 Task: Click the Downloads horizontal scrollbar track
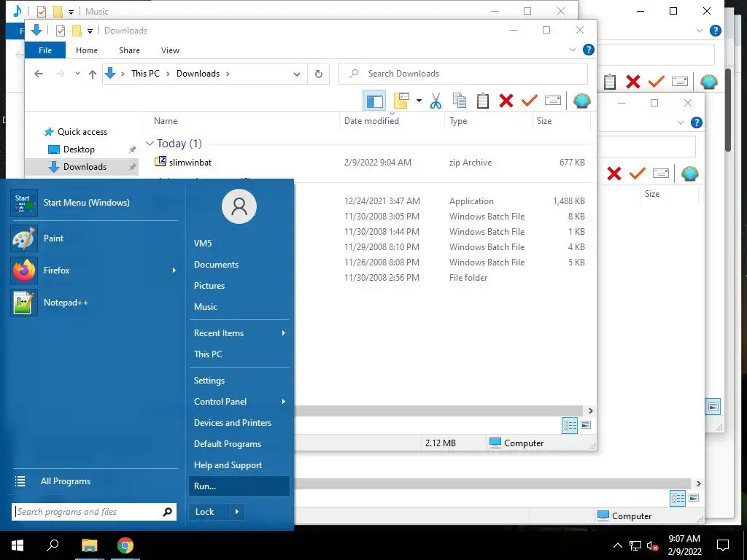pyautogui.click(x=438, y=411)
